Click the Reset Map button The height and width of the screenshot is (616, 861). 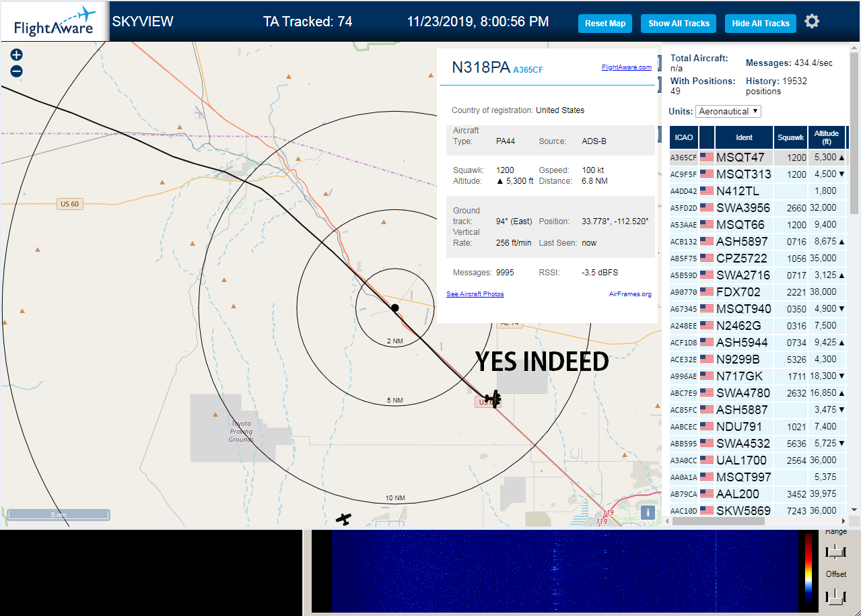(x=605, y=24)
